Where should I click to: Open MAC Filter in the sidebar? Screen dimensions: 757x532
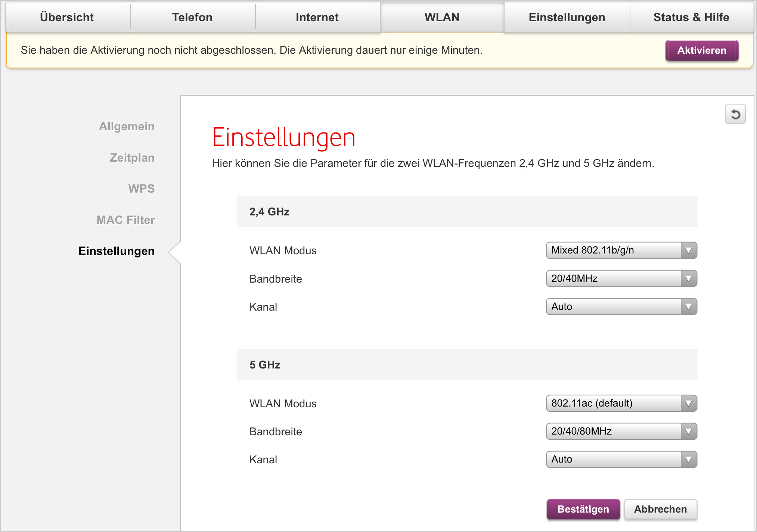point(125,220)
